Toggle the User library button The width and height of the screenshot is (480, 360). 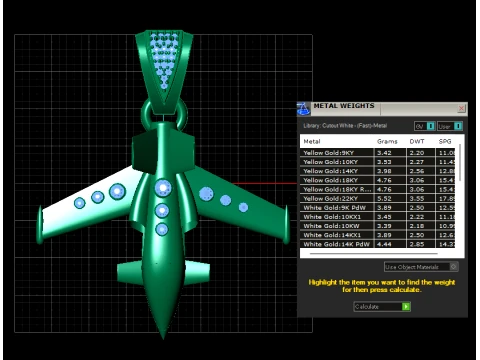coord(450,126)
